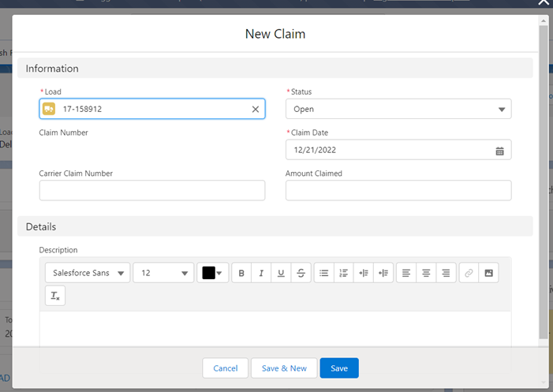Click the scrollbar up arrow
This screenshot has width=553, height=392.
pos(544,21)
